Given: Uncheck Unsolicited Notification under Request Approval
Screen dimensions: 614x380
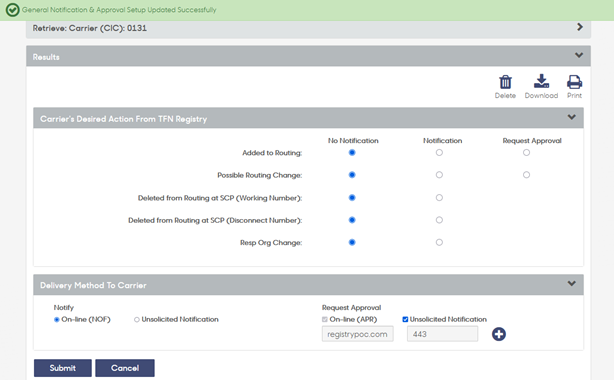Looking at the screenshot, I should pos(405,319).
